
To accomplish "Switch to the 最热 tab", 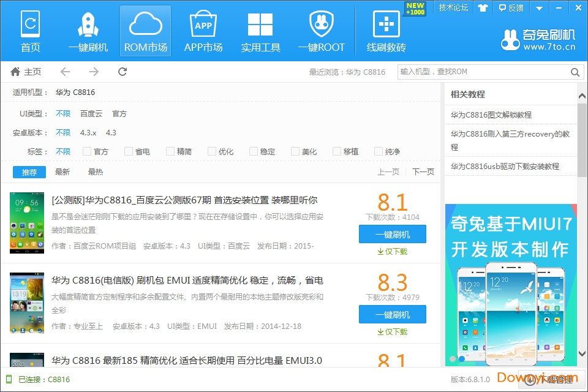I will [96, 172].
